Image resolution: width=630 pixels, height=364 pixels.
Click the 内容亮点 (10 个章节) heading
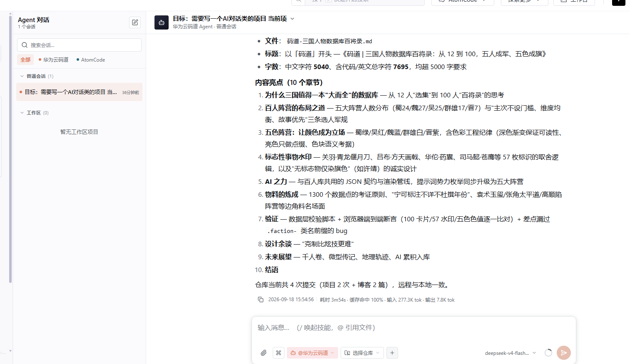pyautogui.click(x=289, y=82)
